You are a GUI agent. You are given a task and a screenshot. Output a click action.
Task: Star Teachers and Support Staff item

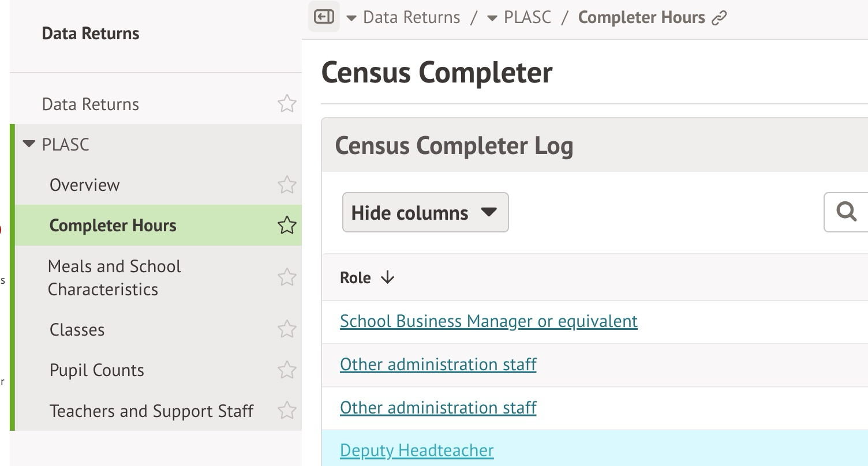point(287,411)
